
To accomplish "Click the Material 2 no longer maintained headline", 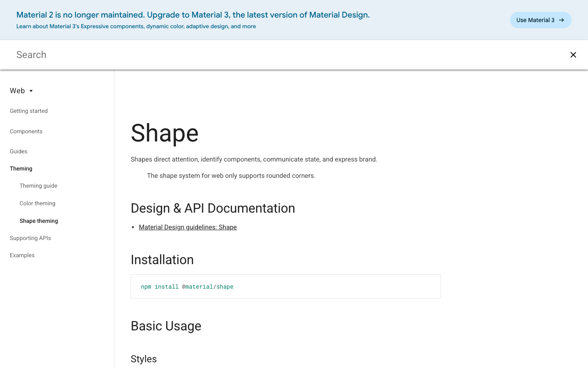I will tap(193, 15).
